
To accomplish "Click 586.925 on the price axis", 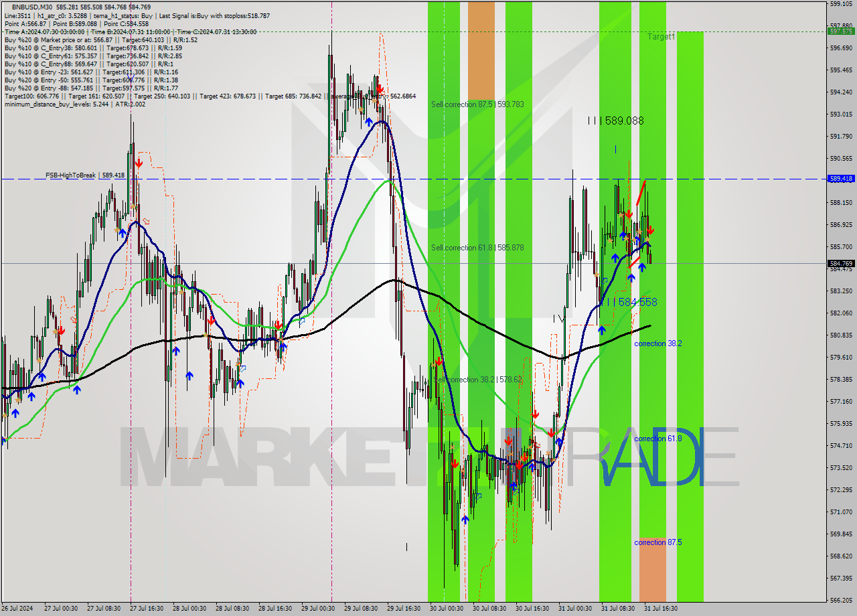I will click(841, 225).
